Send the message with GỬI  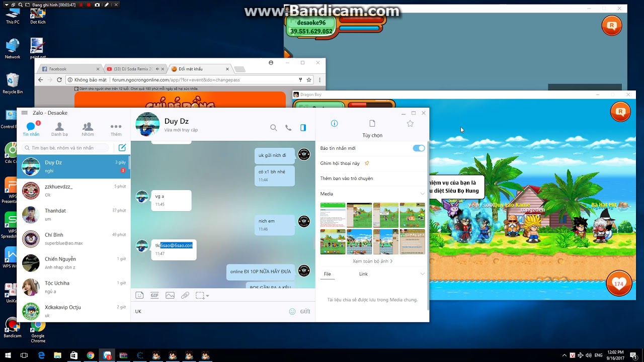[305, 312]
